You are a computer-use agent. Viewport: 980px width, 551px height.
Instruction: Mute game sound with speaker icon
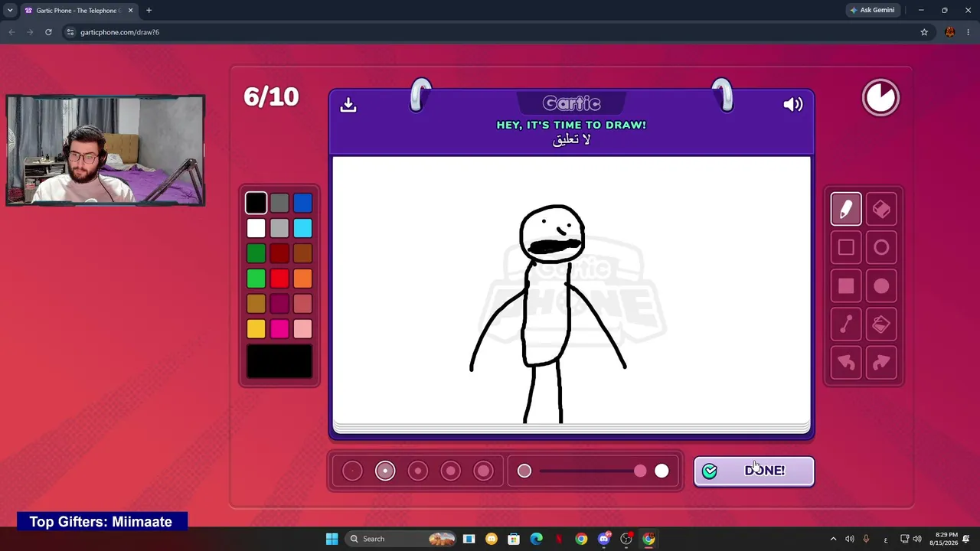pos(793,104)
